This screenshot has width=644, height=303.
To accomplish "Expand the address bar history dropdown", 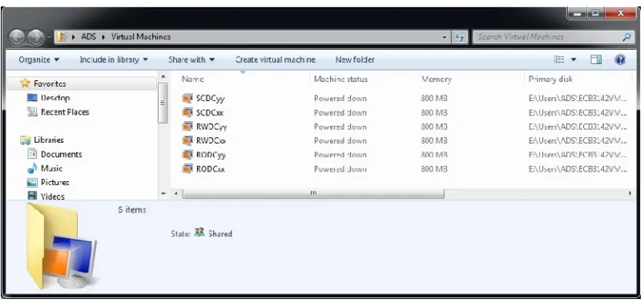I will (x=445, y=37).
